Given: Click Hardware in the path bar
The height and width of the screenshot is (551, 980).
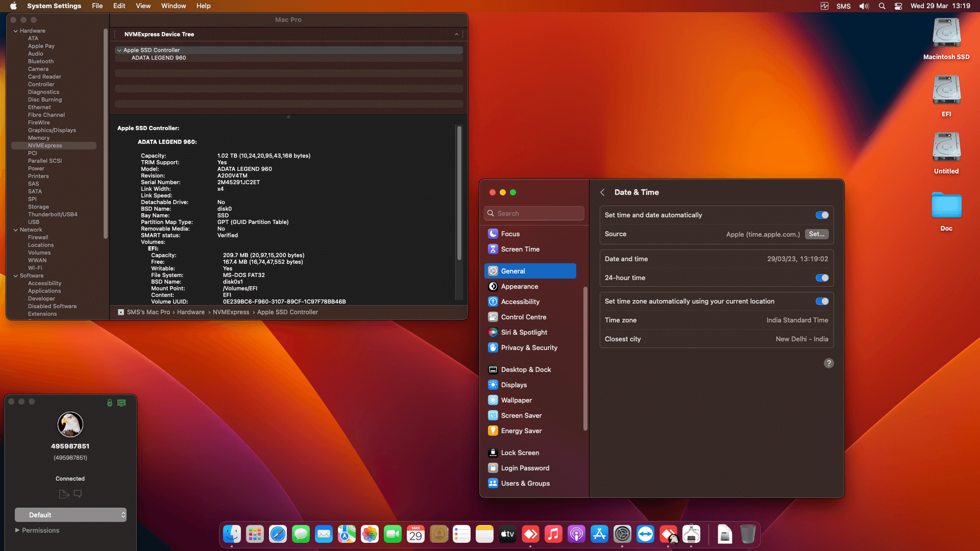Looking at the screenshot, I should tap(191, 312).
